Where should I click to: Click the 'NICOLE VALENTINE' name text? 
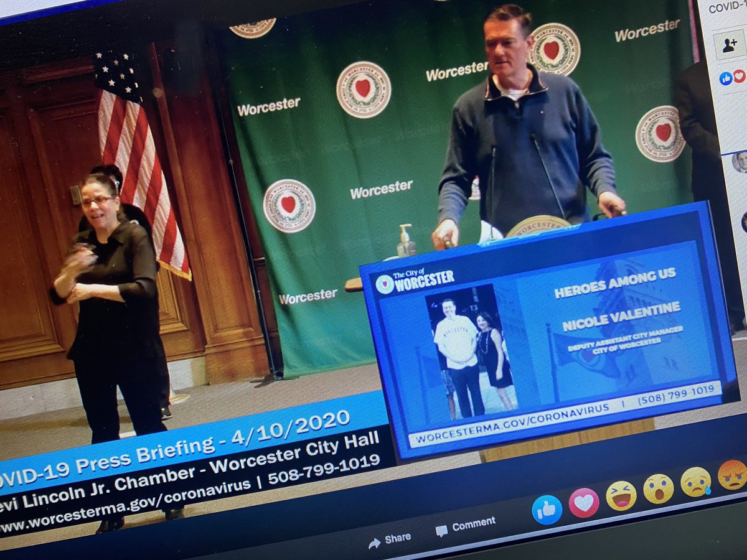coord(621,316)
